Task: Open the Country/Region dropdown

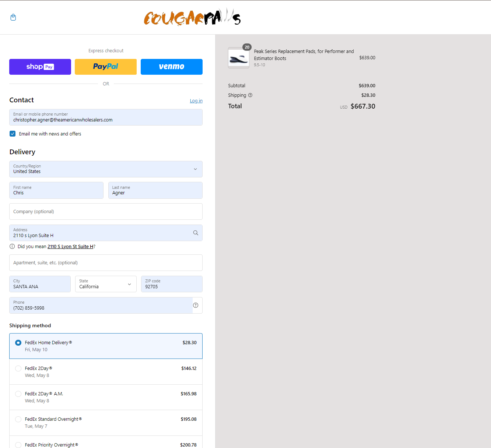Action: [106, 169]
